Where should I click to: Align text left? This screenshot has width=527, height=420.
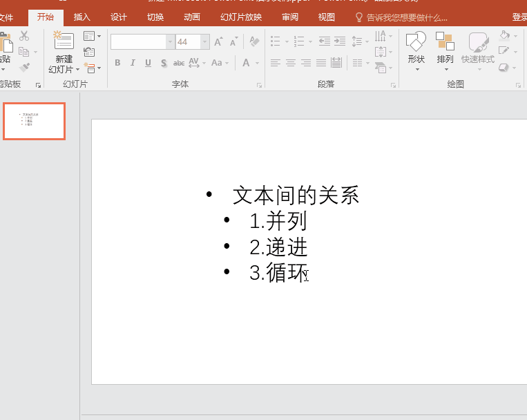[x=276, y=63]
